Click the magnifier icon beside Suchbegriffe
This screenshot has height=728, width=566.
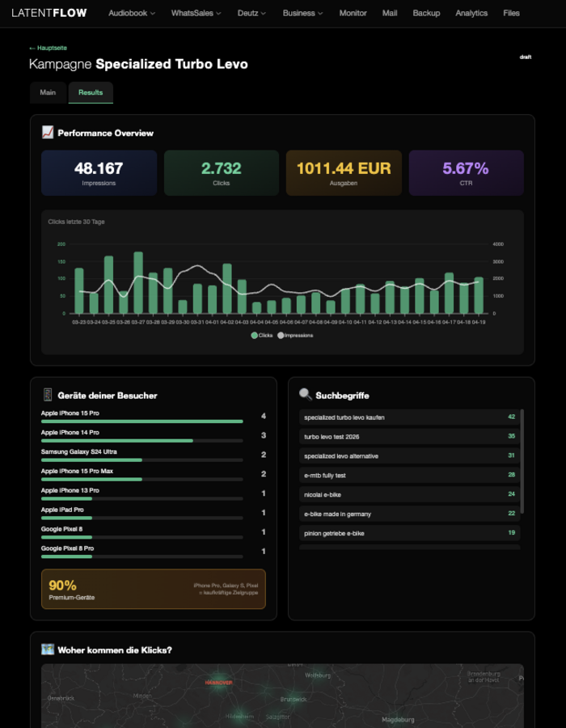[306, 395]
